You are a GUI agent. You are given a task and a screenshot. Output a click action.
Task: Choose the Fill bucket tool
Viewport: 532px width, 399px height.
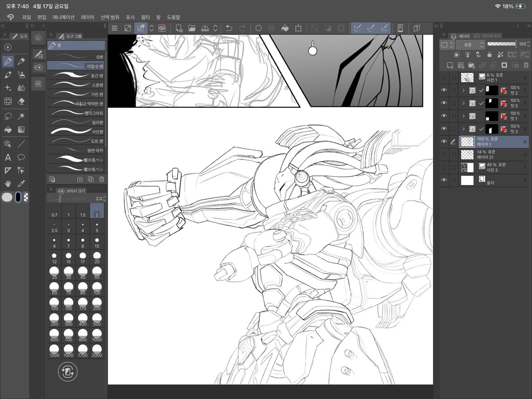(8, 130)
